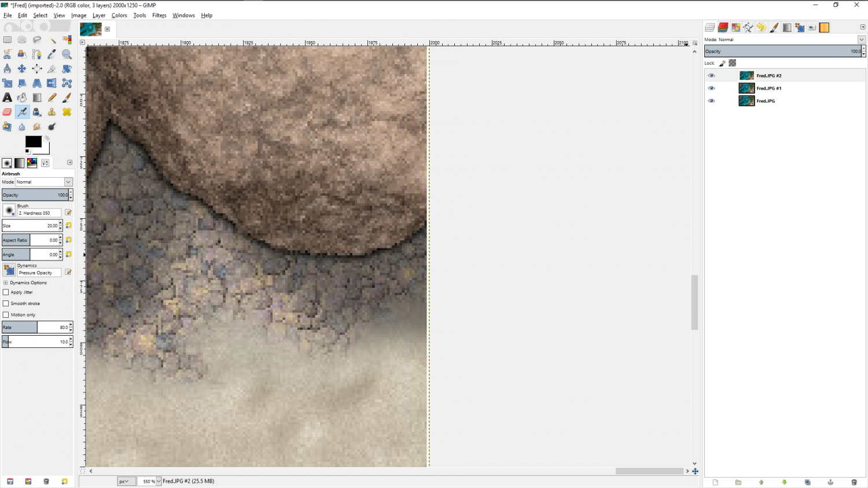868x488 pixels.
Task: Toggle Lock pixels brush icon
Action: point(722,63)
